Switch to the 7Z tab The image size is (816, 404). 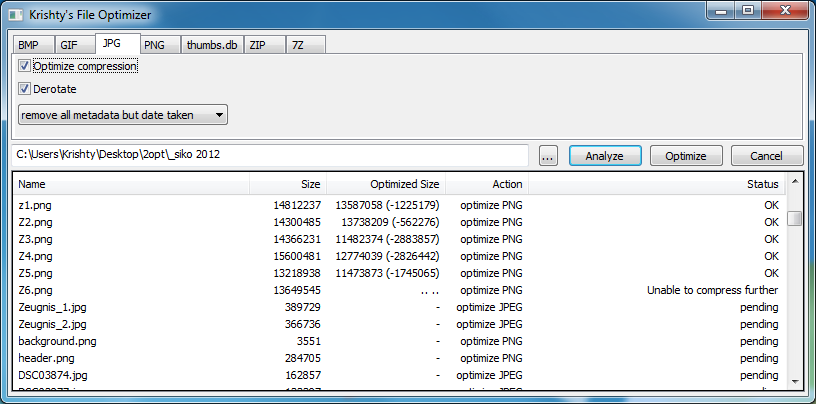click(x=299, y=45)
